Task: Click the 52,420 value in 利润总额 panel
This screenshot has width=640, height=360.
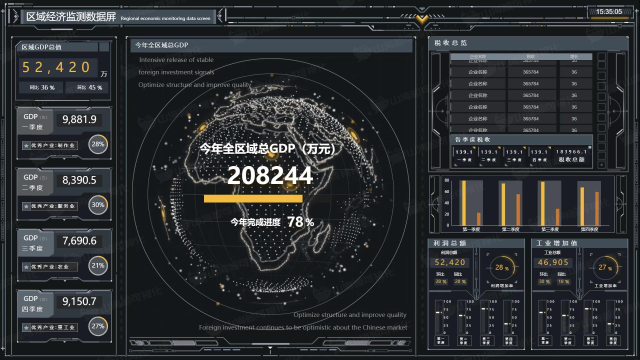Action: click(x=450, y=262)
